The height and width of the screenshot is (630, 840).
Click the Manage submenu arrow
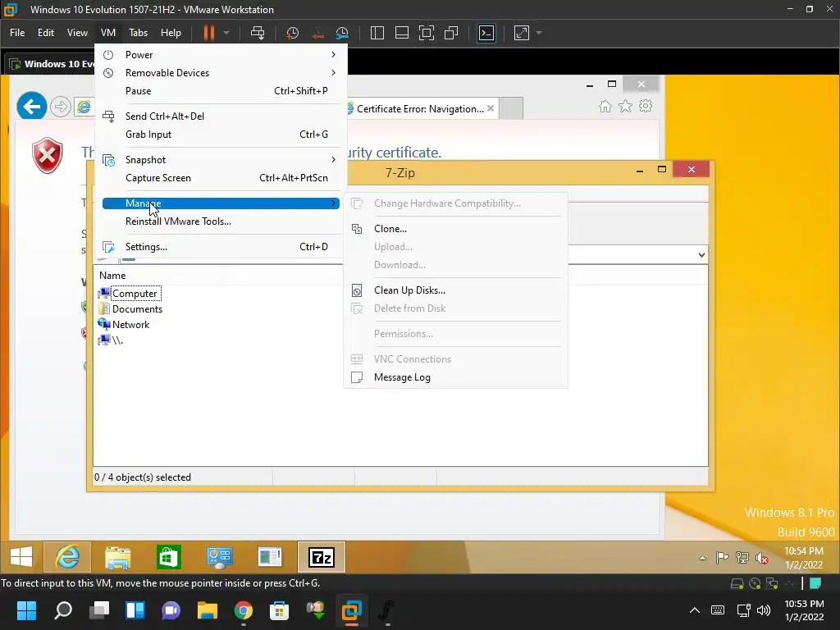pos(334,203)
